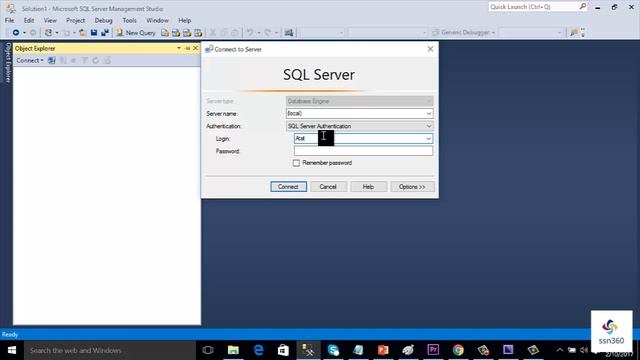This screenshot has width=640, height=360.
Task: Open Windows Store from taskbar
Action: coord(283,350)
